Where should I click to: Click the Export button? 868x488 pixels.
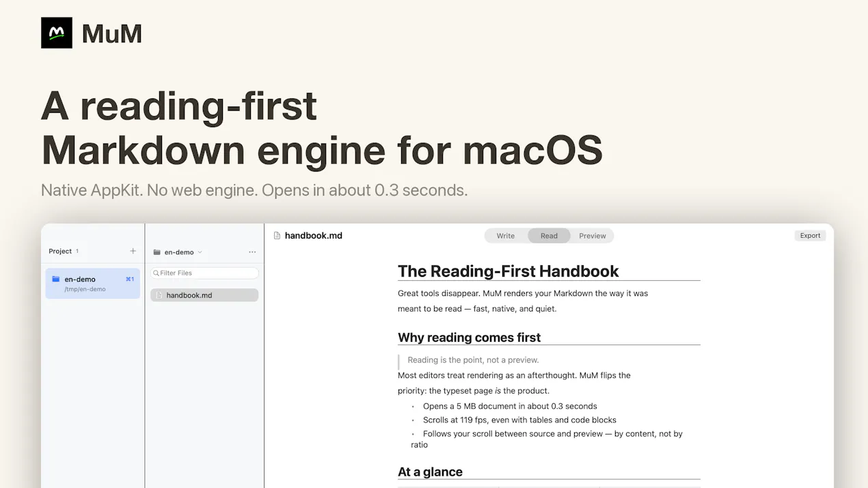[810, 235]
